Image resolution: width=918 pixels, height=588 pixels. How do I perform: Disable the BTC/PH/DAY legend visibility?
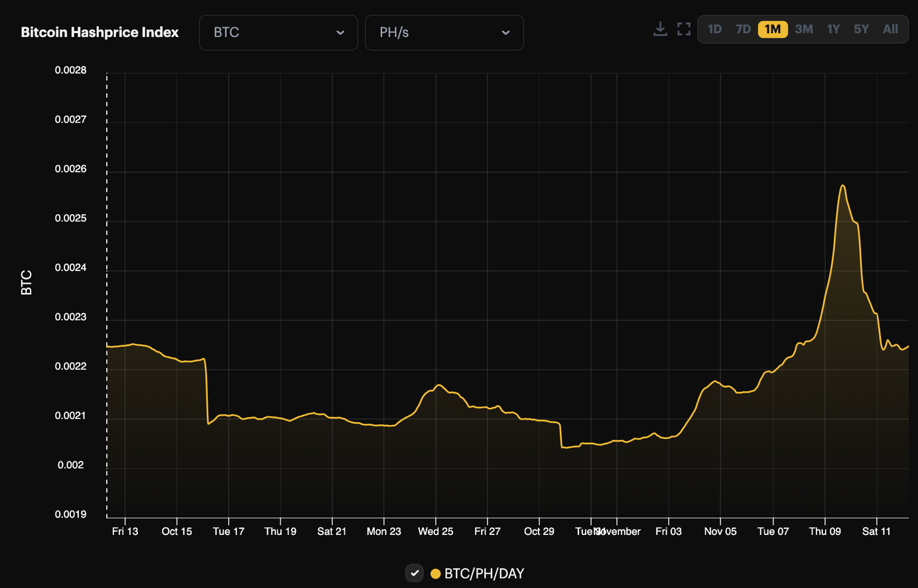[414, 573]
